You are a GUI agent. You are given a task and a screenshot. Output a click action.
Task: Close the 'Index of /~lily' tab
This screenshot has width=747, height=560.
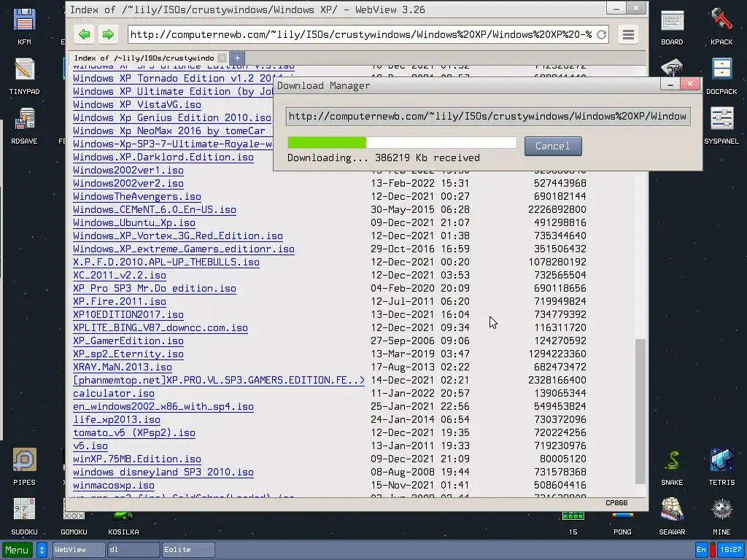[222, 58]
